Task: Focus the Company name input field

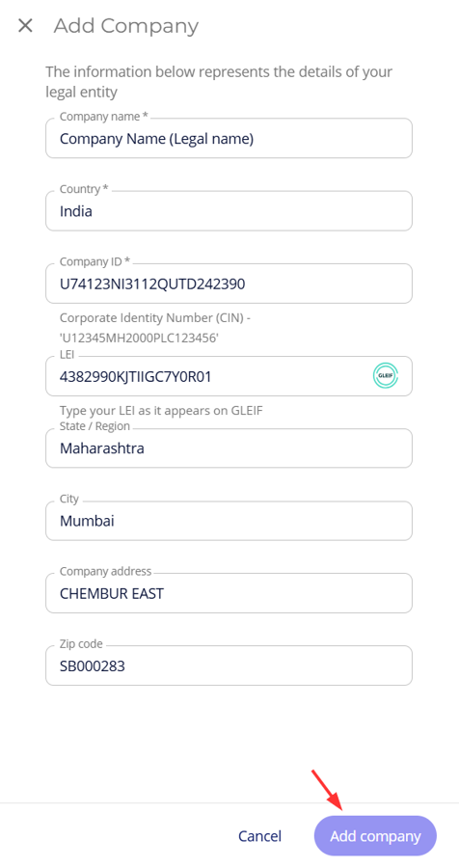Action: [229, 138]
